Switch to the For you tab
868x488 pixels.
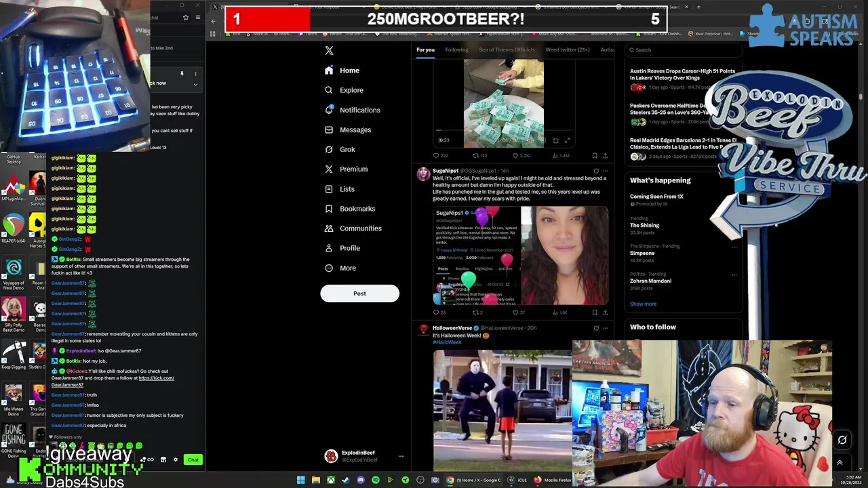click(425, 49)
